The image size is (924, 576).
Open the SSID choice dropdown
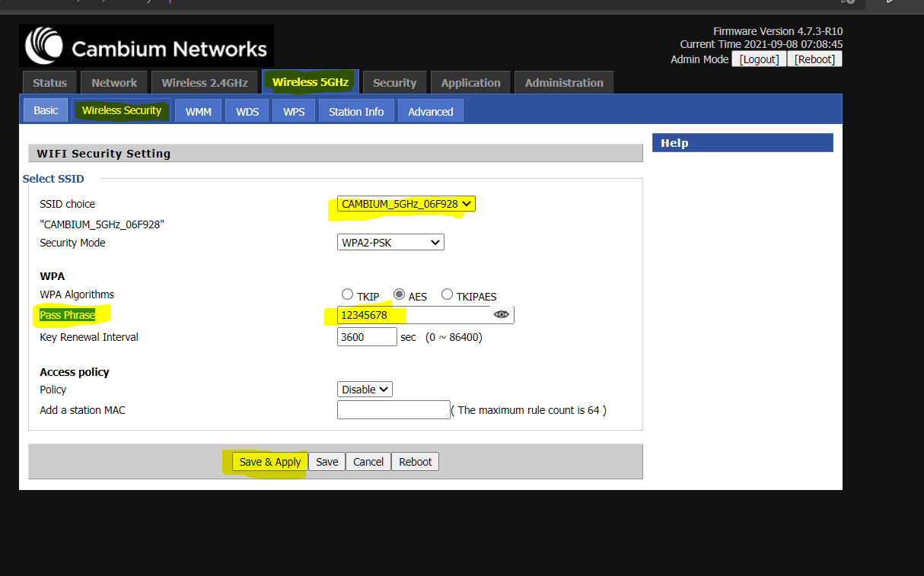pyautogui.click(x=406, y=204)
